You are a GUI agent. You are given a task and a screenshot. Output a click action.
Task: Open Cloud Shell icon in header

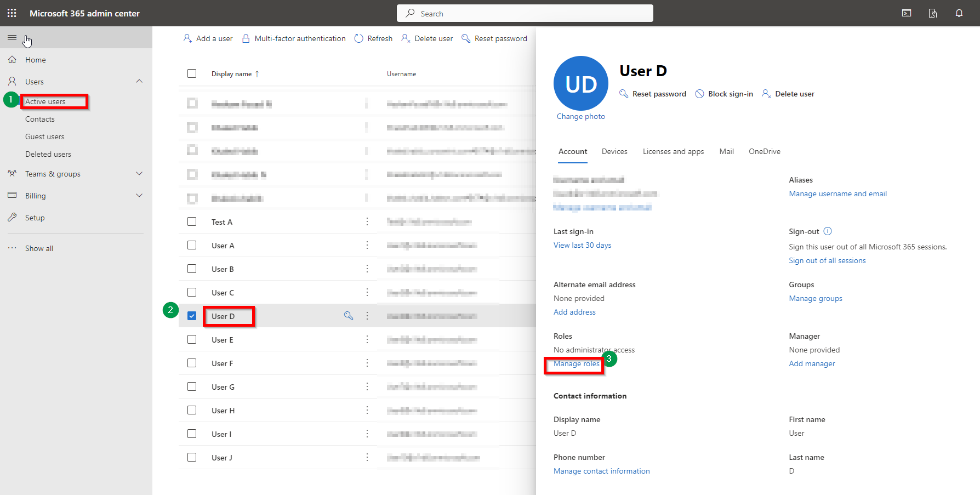[907, 13]
